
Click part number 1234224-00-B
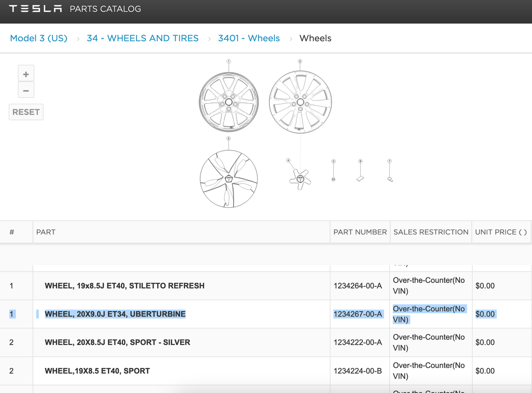pos(358,371)
